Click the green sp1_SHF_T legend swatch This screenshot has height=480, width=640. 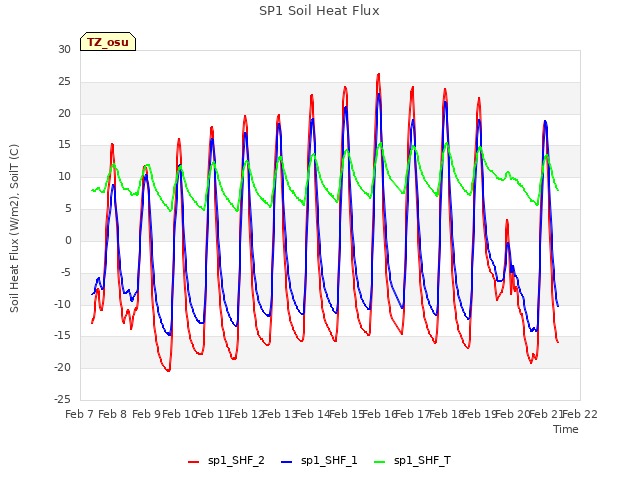pos(380,462)
